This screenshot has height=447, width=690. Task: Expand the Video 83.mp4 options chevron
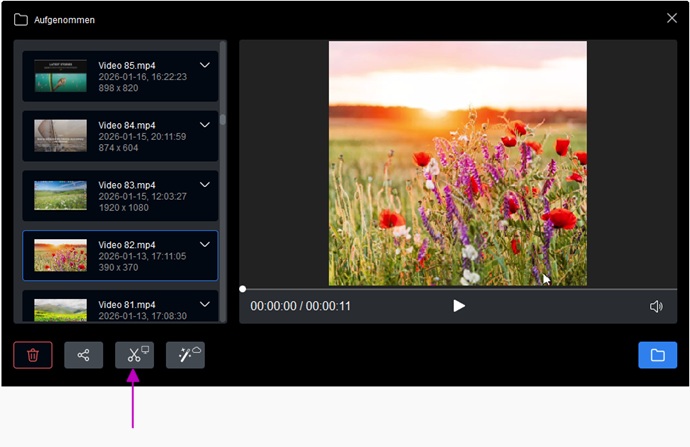[205, 185]
